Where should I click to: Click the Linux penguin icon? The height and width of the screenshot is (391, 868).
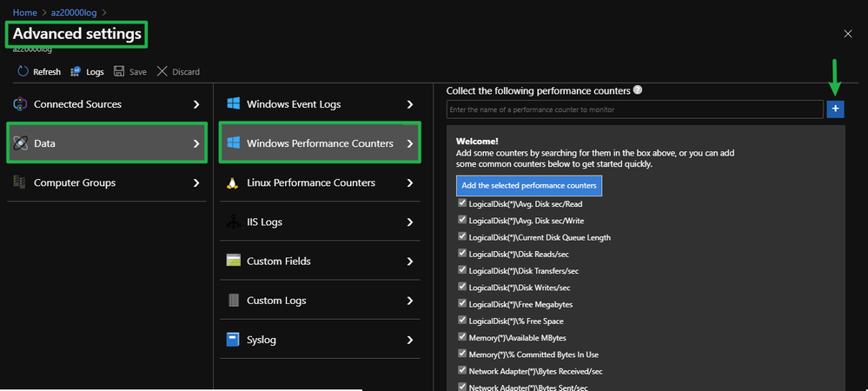[x=233, y=182]
